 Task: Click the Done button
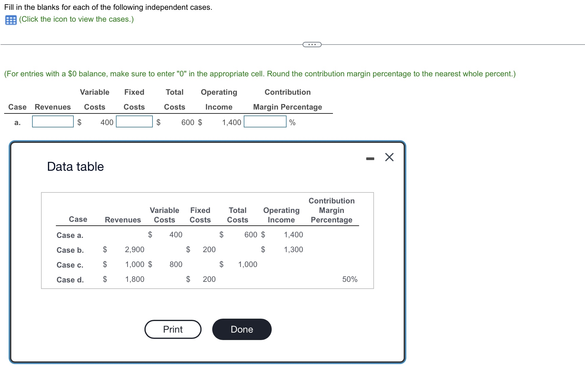pos(242,329)
